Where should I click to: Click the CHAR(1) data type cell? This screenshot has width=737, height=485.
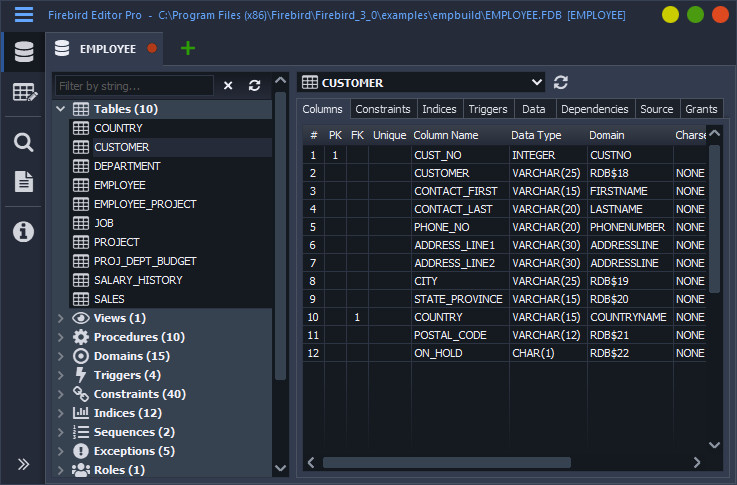(x=548, y=353)
